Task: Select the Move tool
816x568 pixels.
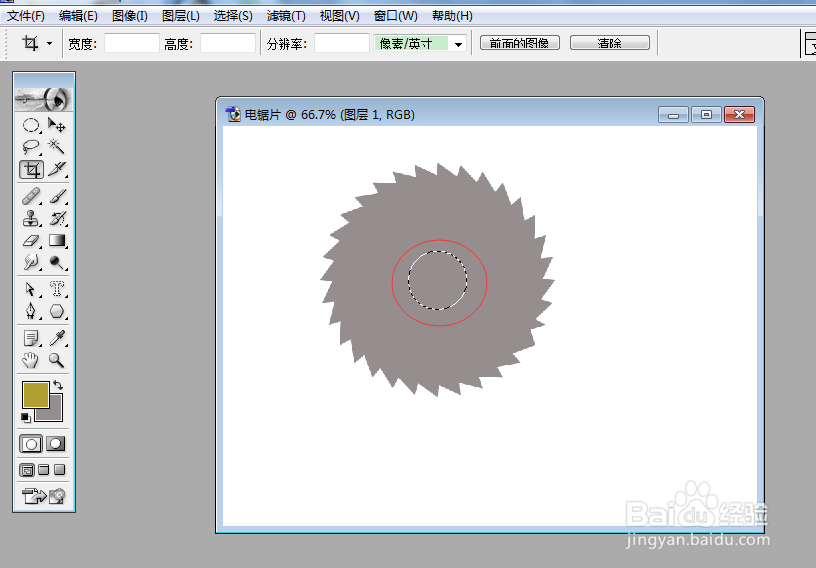Action: click(57, 125)
